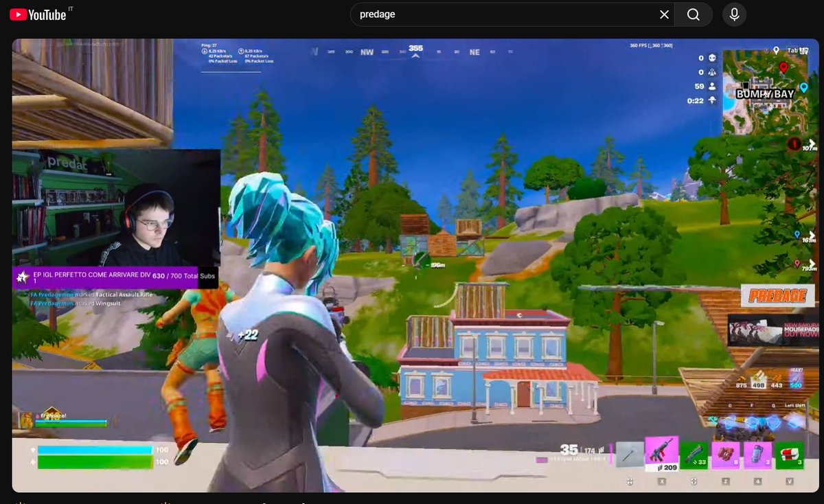Click the red map marker on the minimap
824x504 pixels.
click(x=783, y=67)
